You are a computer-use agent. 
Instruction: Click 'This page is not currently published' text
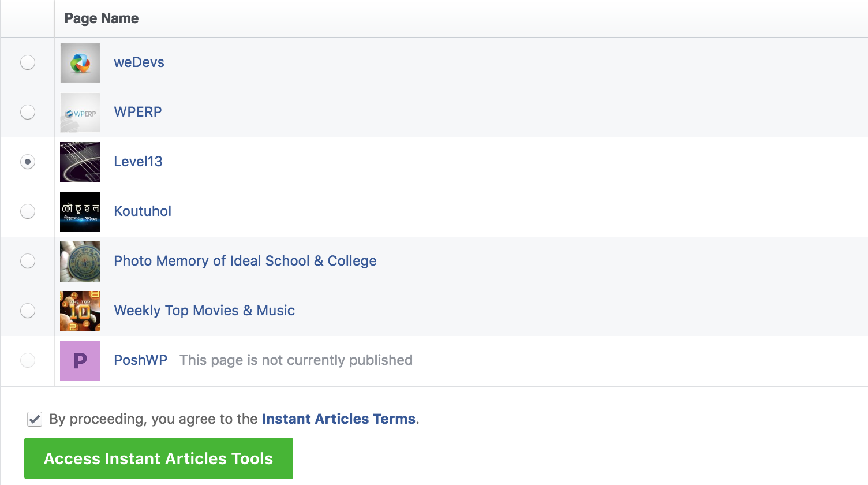(x=296, y=360)
